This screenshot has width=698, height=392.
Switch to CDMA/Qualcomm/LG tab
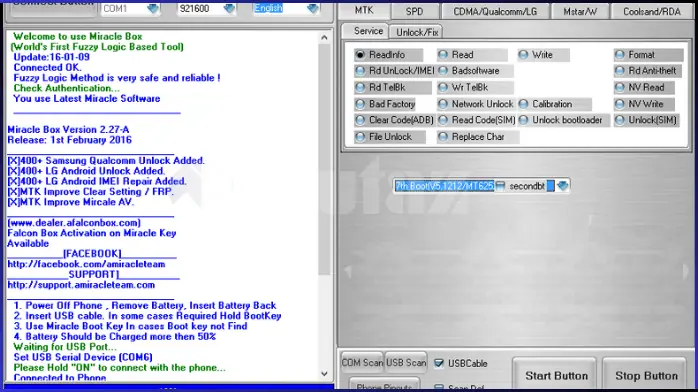tap(495, 12)
